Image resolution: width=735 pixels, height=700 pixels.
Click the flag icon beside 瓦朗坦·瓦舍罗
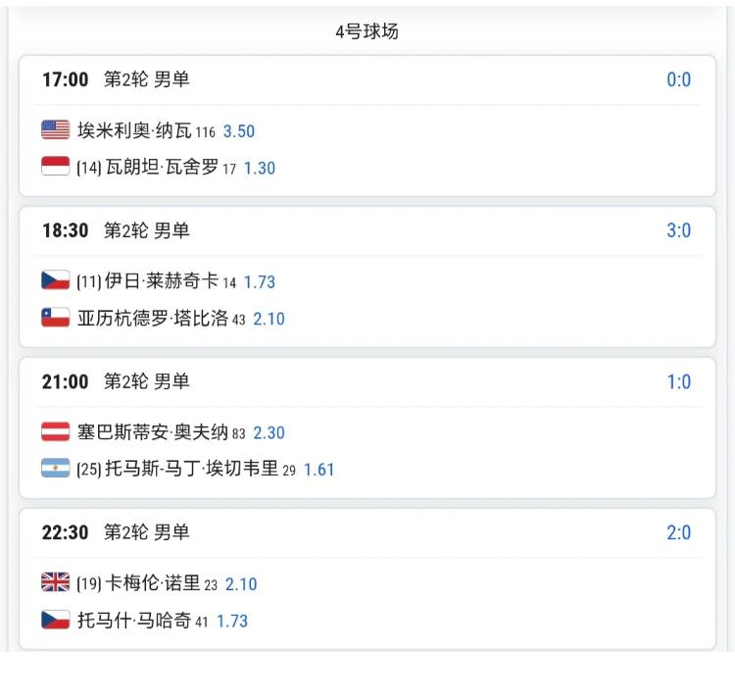click(x=55, y=166)
